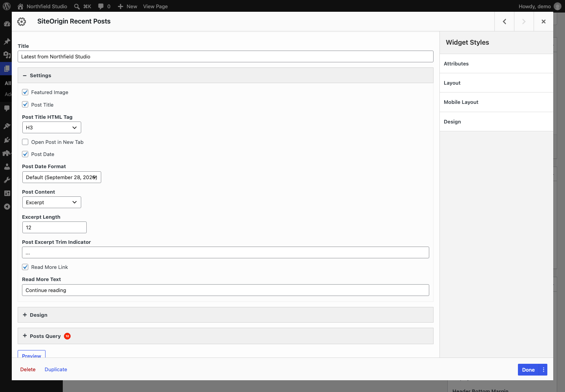This screenshot has height=392, width=565.
Task: Open the Post Title HTML Tag dropdown
Action: [52, 127]
